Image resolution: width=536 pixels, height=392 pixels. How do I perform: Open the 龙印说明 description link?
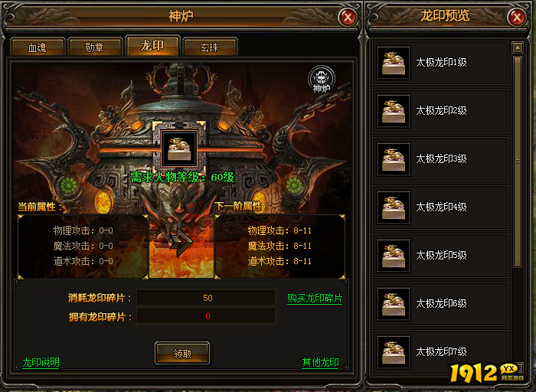(x=41, y=362)
